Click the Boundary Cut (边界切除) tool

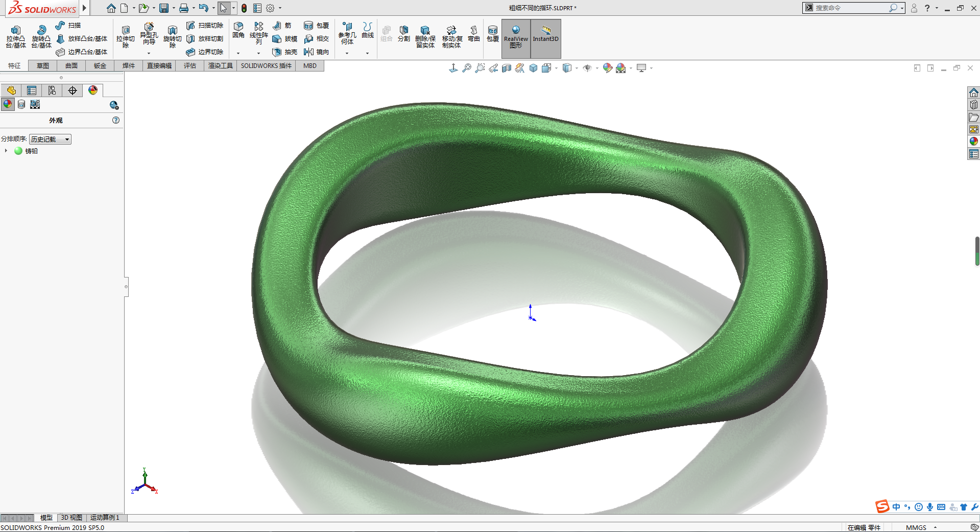[205, 52]
